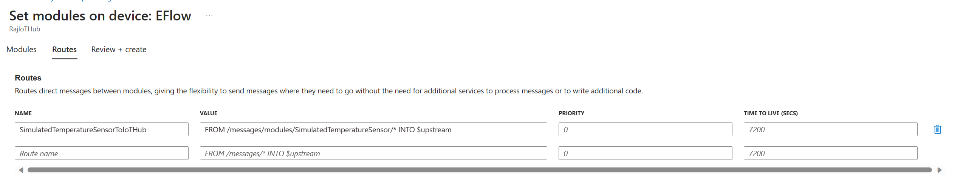
Task: Click the empty FROM /messages/* value field
Action: (x=373, y=153)
